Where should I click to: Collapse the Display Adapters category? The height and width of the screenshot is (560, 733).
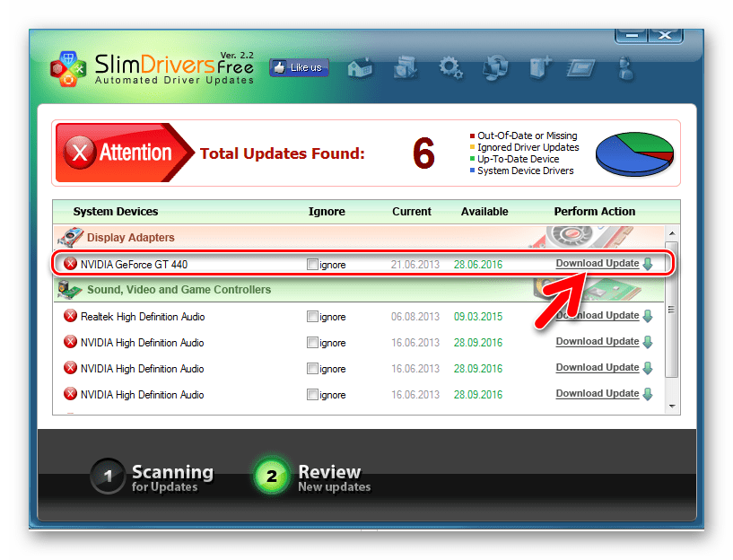(130, 238)
